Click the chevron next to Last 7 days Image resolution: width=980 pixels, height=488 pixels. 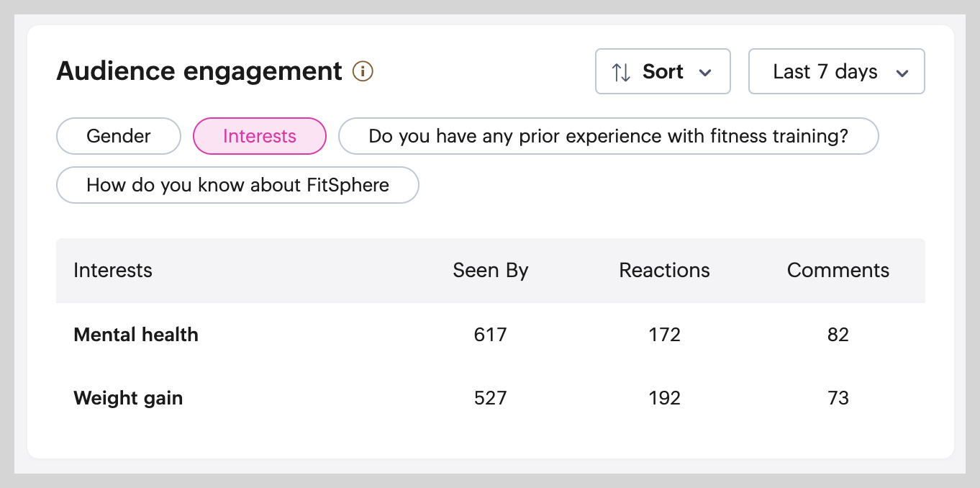tap(902, 73)
